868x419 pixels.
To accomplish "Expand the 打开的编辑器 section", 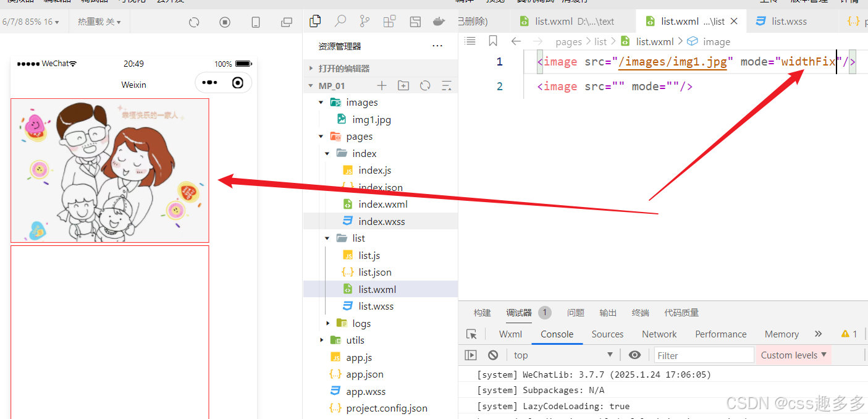I will [x=380, y=68].
